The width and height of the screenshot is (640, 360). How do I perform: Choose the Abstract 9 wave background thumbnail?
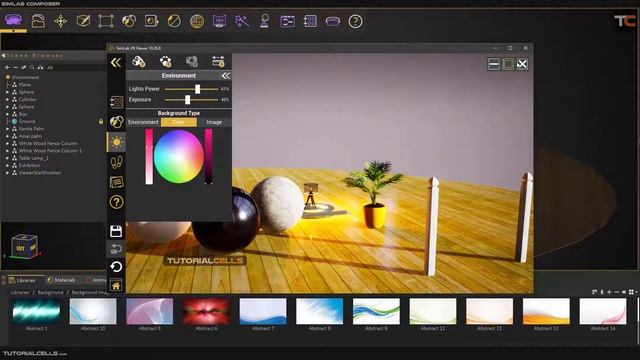tap(376, 311)
